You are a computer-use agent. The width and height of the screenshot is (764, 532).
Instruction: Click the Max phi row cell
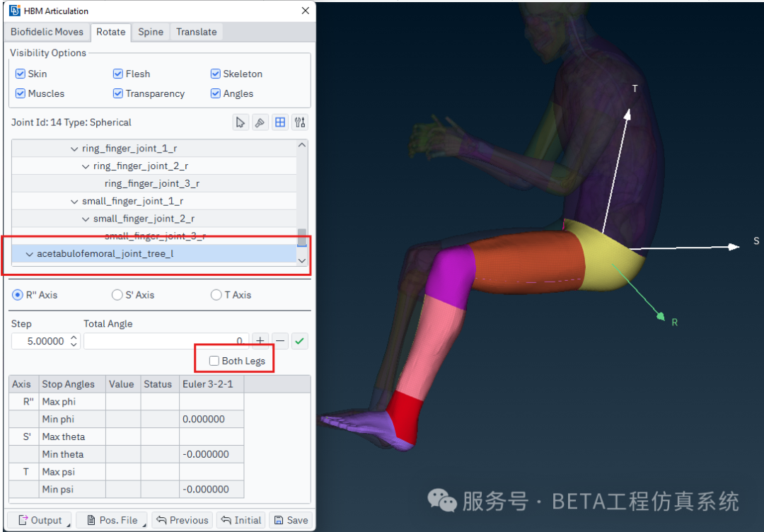73,401
